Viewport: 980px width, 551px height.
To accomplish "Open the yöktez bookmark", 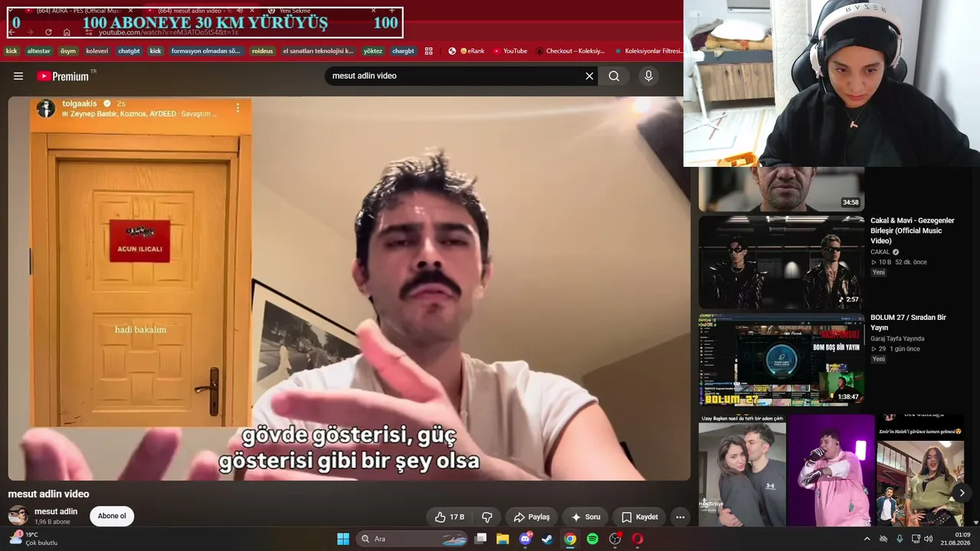I will tap(373, 51).
